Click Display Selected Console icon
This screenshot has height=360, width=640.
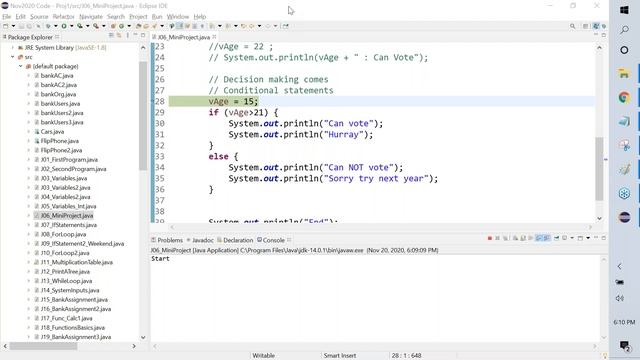pos(564,238)
